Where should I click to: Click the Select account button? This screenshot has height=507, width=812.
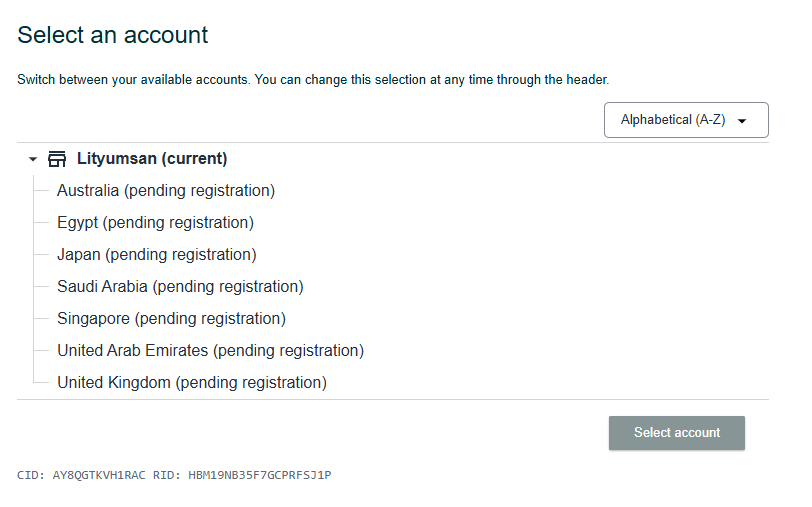(x=677, y=433)
